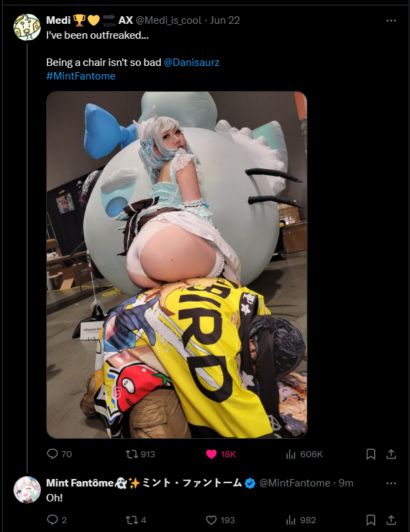The height and width of the screenshot is (532, 410).
Task: Share Medi's post via share icon
Action: (x=391, y=454)
